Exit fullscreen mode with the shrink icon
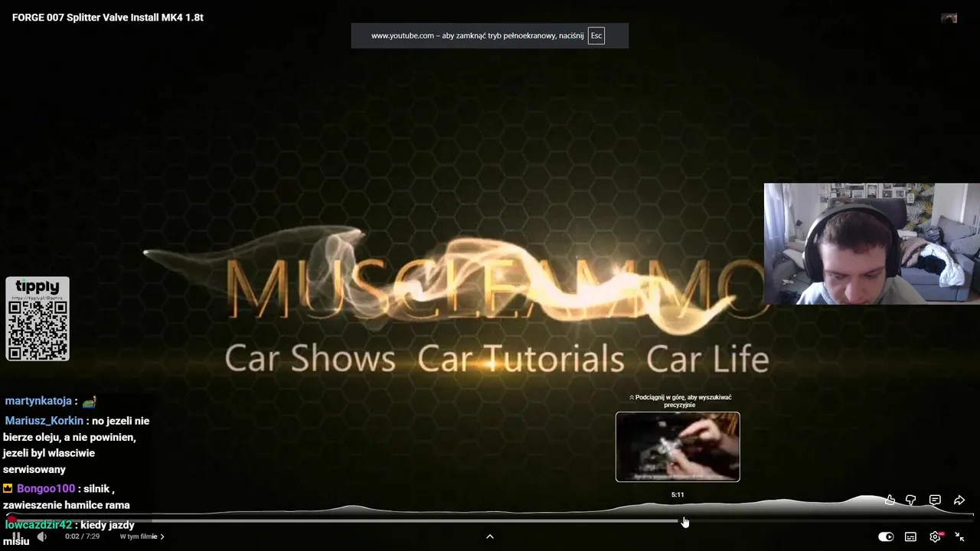The height and width of the screenshot is (551, 980). (x=959, y=536)
